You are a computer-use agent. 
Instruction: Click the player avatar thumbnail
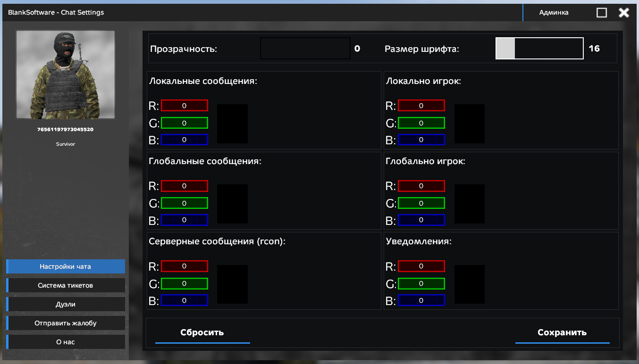[x=66, y=74]
